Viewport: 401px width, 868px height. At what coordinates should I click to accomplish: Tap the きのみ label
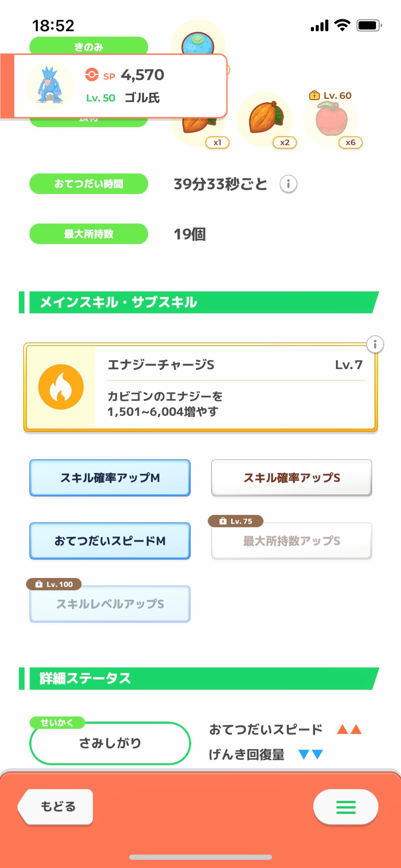coord(89,46)
